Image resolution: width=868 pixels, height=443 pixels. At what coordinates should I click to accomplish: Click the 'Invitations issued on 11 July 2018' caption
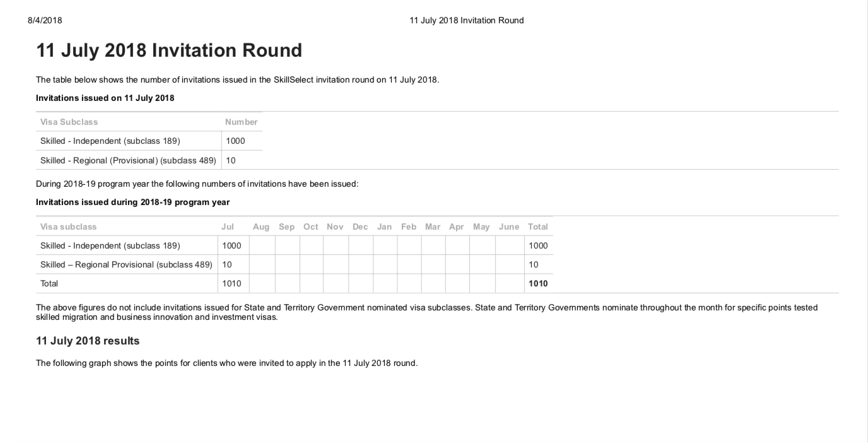(105, 98)
